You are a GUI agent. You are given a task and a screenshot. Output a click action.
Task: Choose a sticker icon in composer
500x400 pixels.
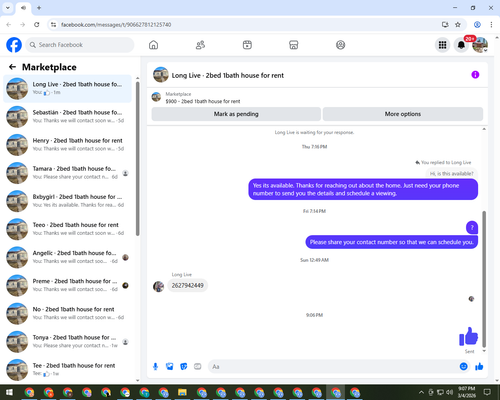(184, 367)
